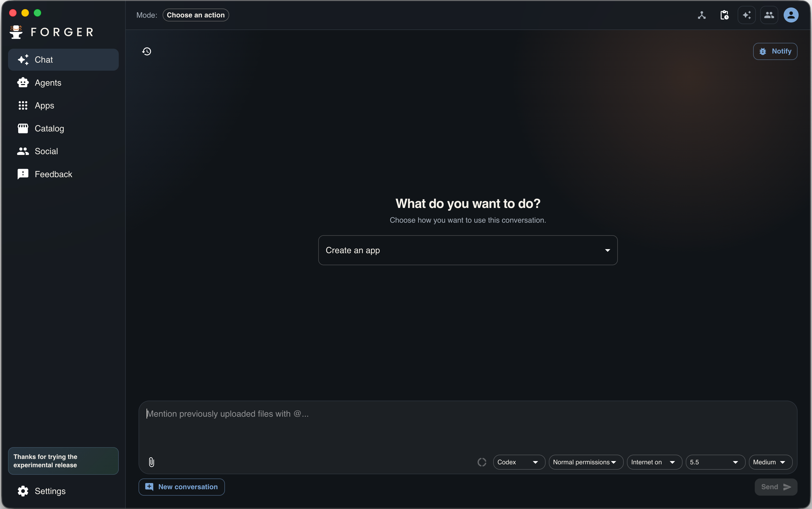Click the Chat sparkle icon
812x509 pixels.
(23, 60)
